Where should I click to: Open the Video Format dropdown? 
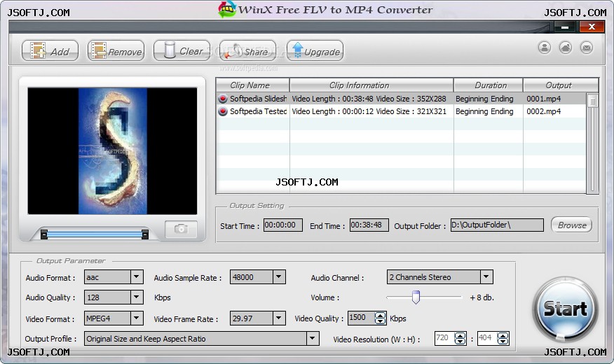tap(136, 318)
